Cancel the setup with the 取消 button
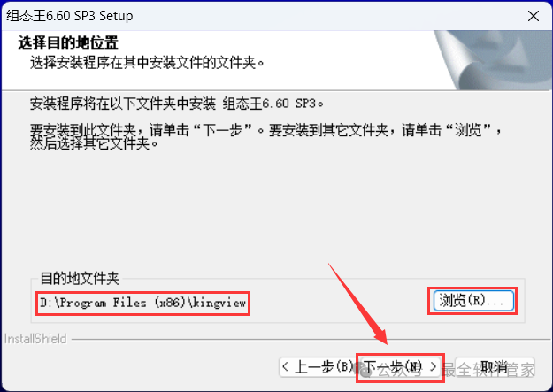Screen dimensions: 553x392 [x=495, y=367]
